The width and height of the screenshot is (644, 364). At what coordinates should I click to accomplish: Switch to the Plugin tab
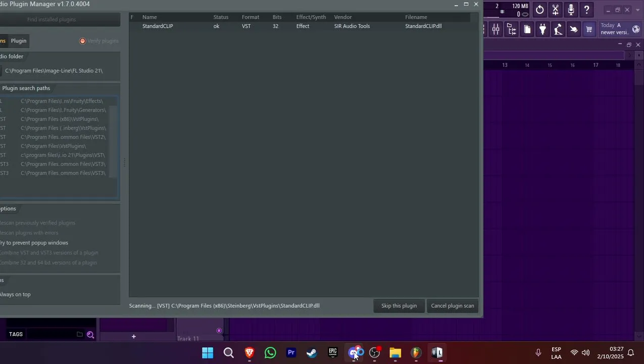click(19, 41)
